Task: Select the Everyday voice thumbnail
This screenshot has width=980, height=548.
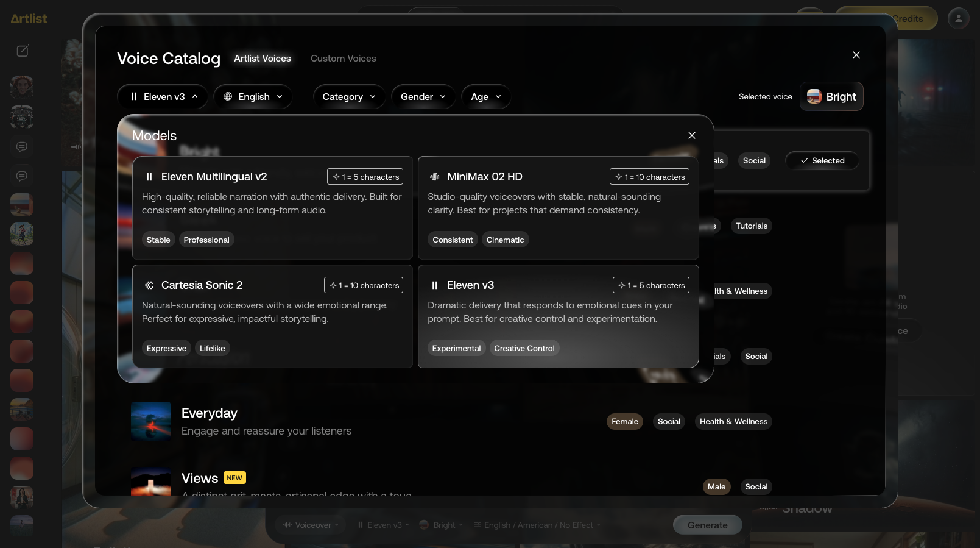Action: 150,421
